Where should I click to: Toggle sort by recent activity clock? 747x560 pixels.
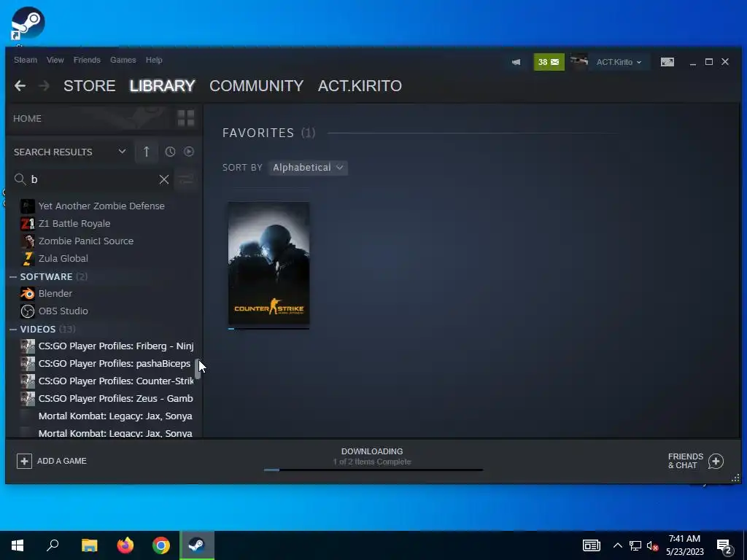click(170, 152)
